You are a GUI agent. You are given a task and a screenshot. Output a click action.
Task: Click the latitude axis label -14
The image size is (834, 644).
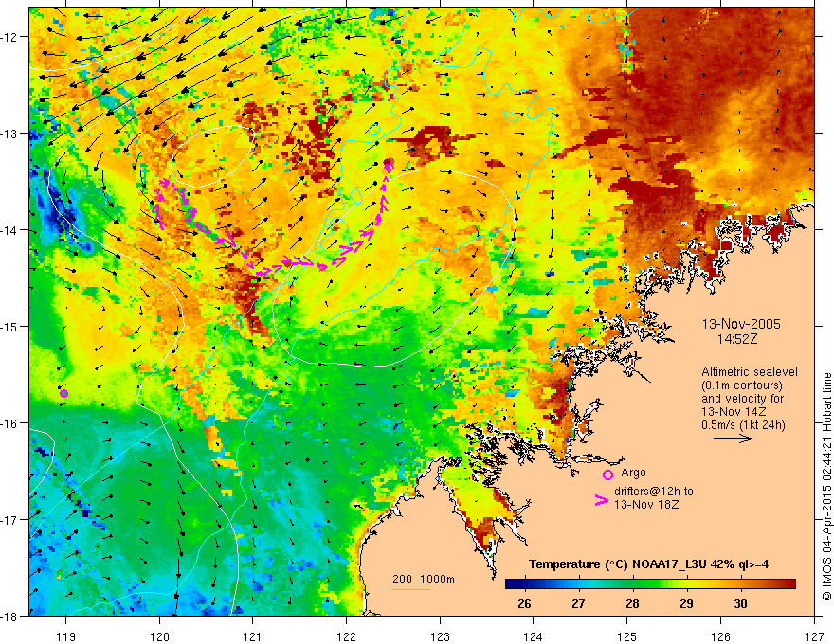click(x=9, y=230)
